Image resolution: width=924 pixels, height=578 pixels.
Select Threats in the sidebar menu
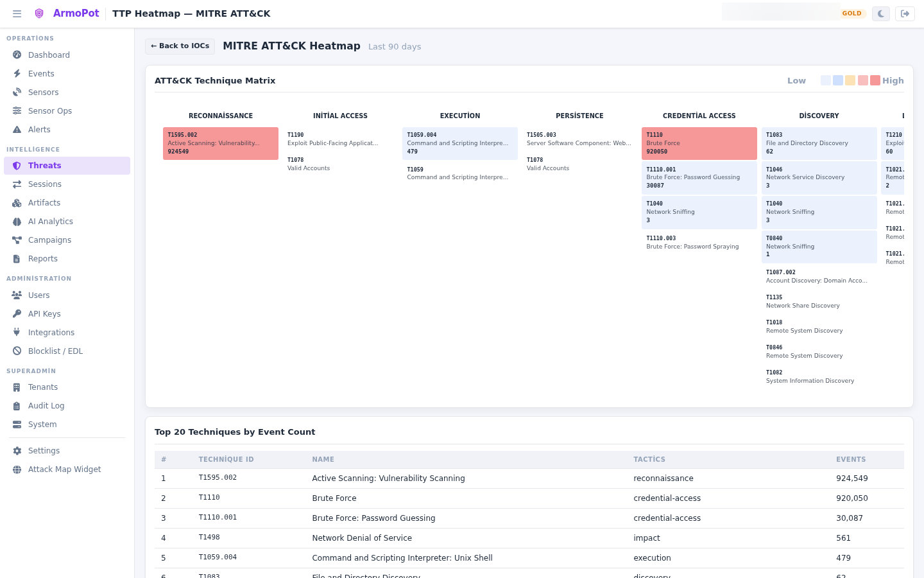click(67, 166)
